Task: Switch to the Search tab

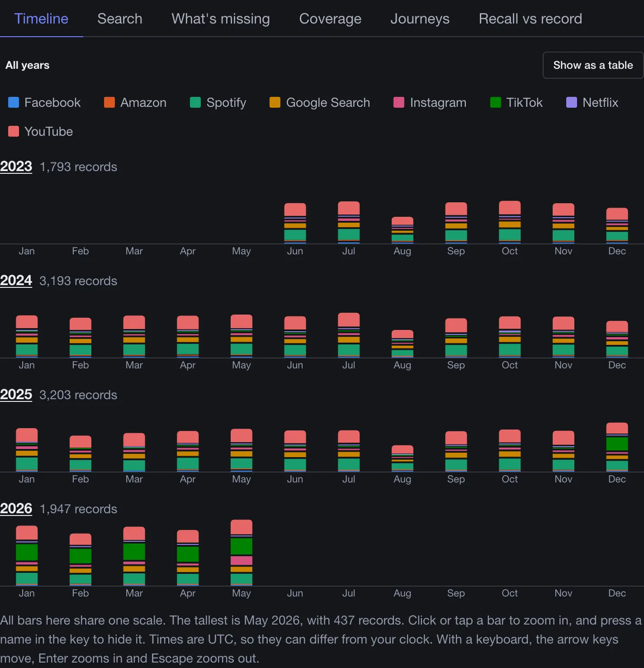Action: [x=120, y=19]
